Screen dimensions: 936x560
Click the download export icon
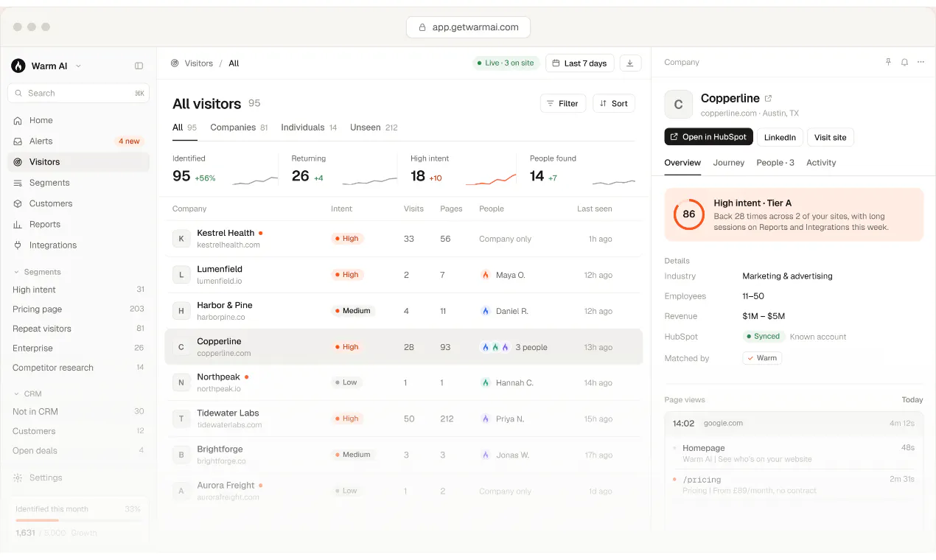pyautogui.click(x=630, y=63)
